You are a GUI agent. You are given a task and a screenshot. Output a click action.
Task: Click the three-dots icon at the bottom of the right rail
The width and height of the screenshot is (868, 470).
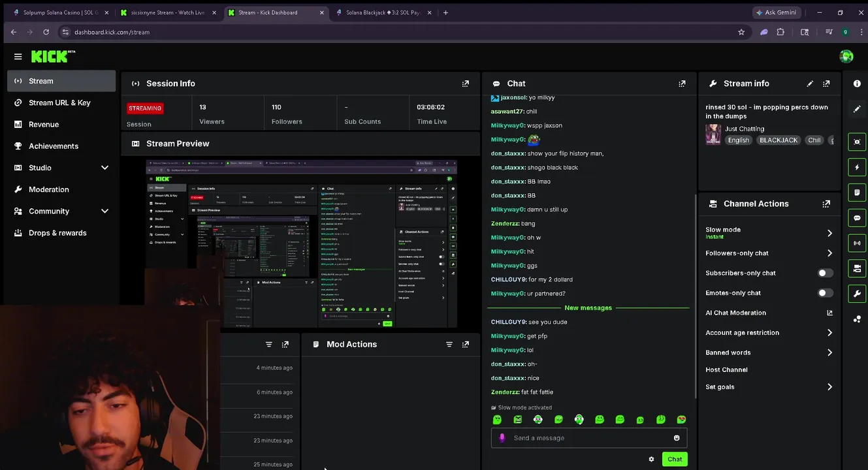857,319
